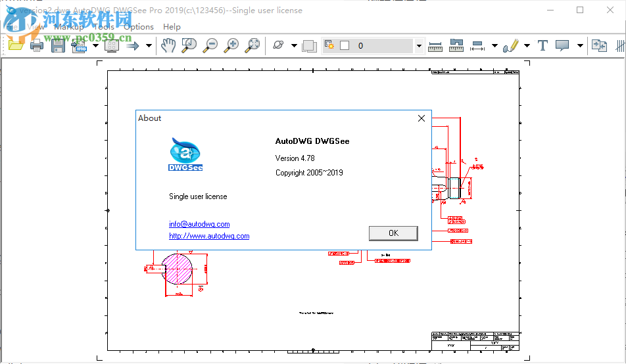
Task: Click the Zoom extents magnifier
Action: [x=253, y=45]
